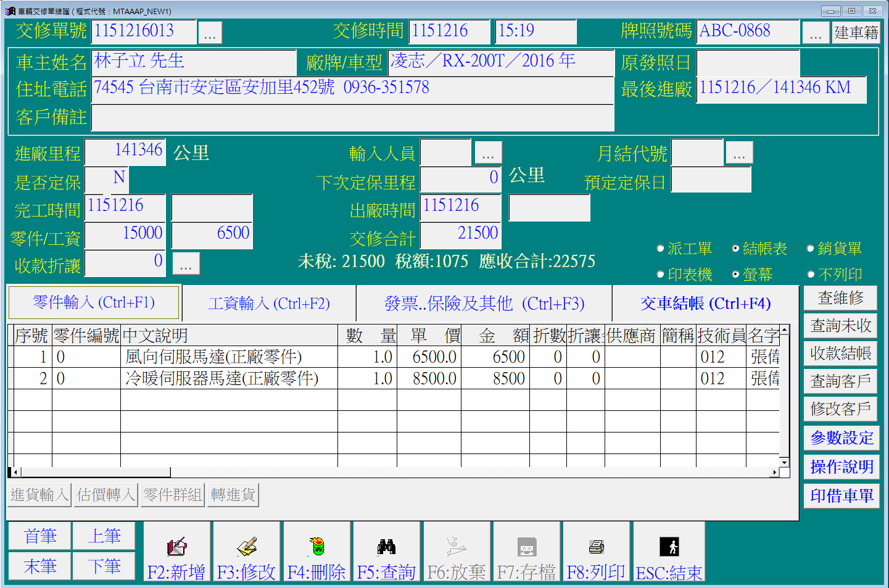889x588 pixels.
Task: Click the 建車籍 button
Action: click(x=856, y=33)
